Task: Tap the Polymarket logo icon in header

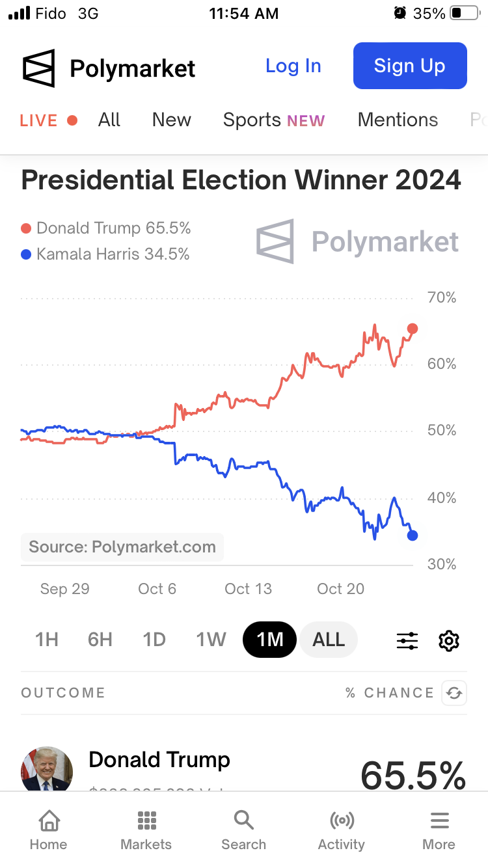Action: pos(39,68)
